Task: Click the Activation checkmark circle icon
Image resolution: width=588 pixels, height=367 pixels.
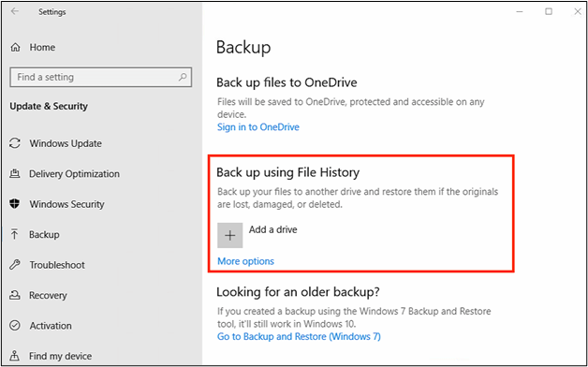Action: (15, 326)
